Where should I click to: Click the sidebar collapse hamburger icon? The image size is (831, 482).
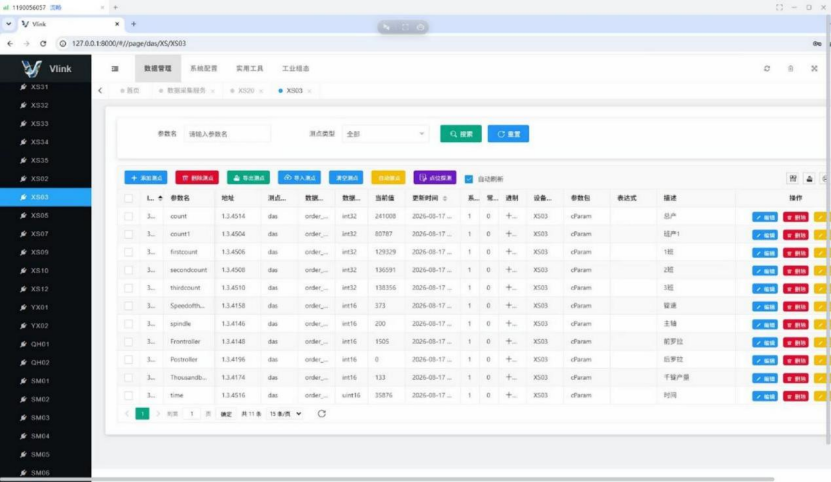point(115,68)
